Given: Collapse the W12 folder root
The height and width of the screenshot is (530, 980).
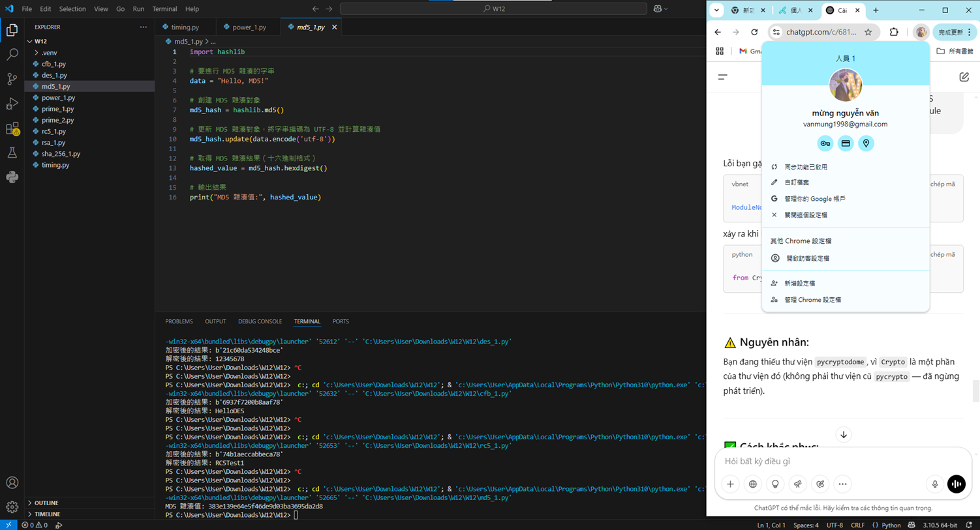Looking at the screenshot, I should pyautogui.click(x=40, y=41).
